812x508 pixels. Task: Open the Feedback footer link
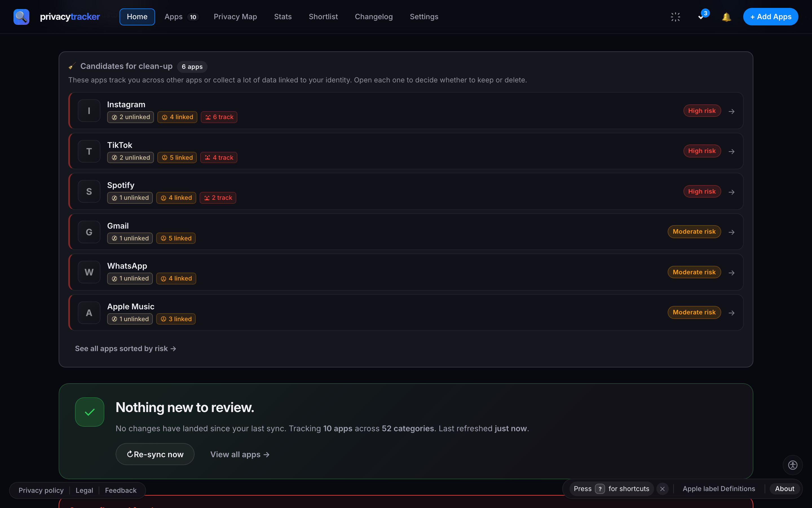pyautogui.click(x=121, y=490)
